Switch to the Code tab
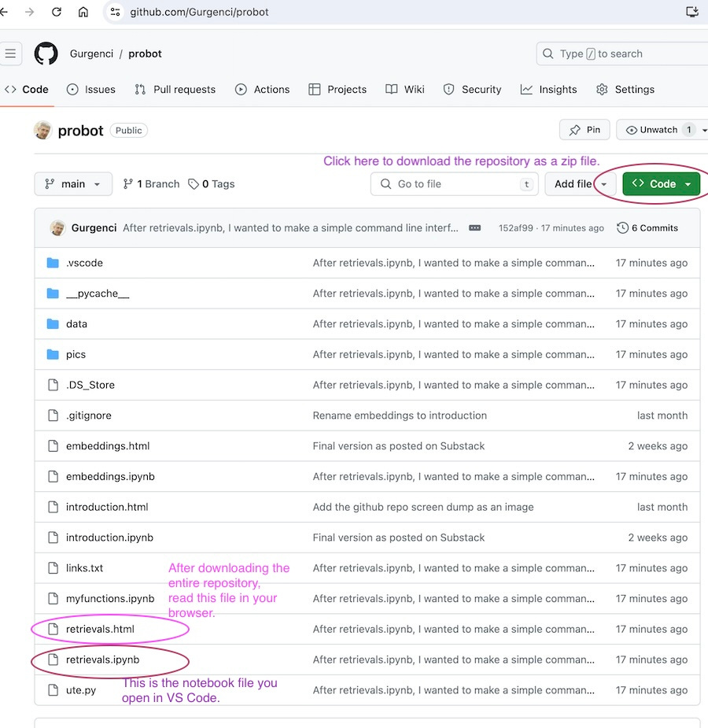 (x=27, y=89)
